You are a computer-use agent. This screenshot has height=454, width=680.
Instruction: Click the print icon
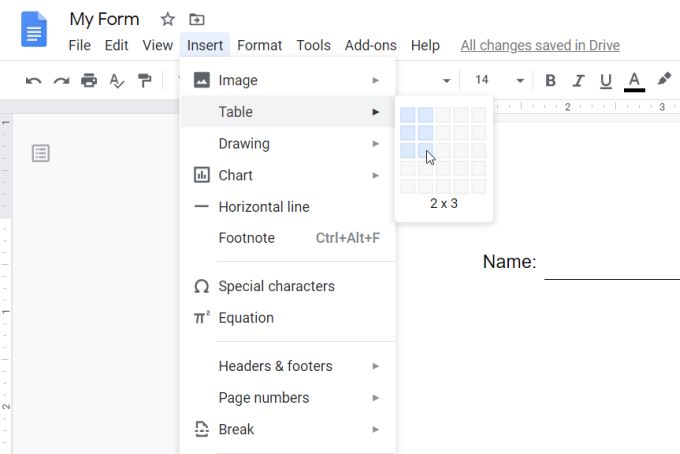pyautogui.click(x=89, y=80)
